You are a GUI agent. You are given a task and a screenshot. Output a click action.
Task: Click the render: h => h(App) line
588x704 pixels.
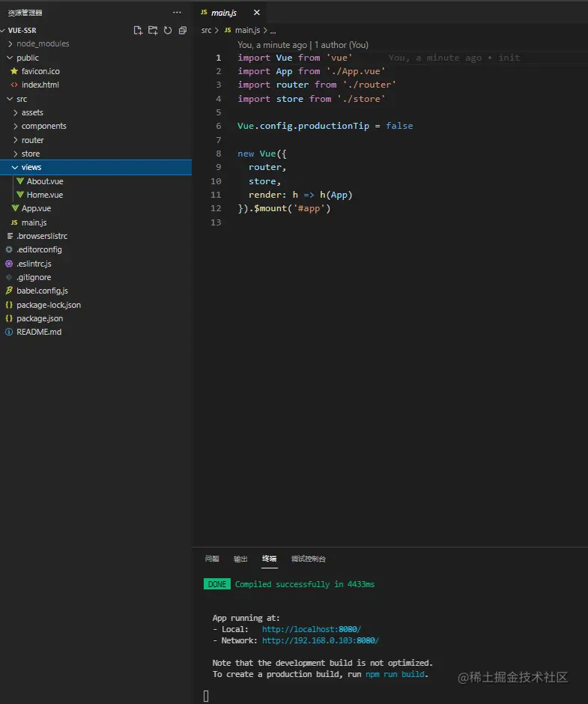300,195
